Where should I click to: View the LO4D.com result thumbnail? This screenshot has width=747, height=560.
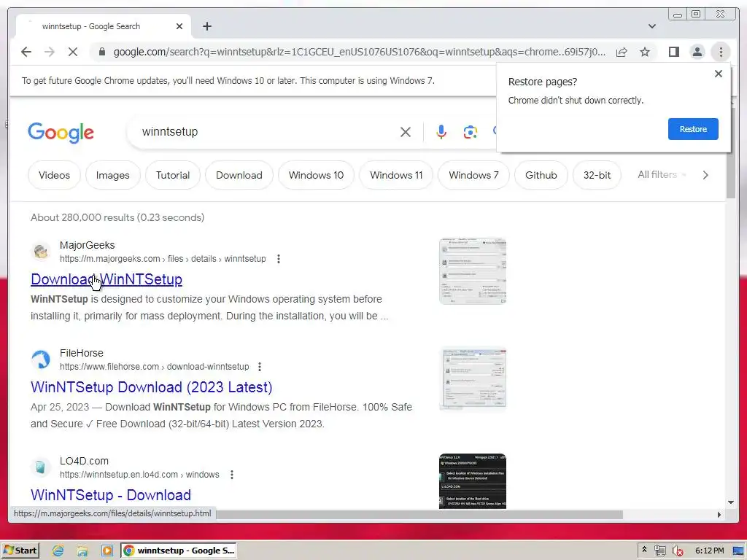473,481
